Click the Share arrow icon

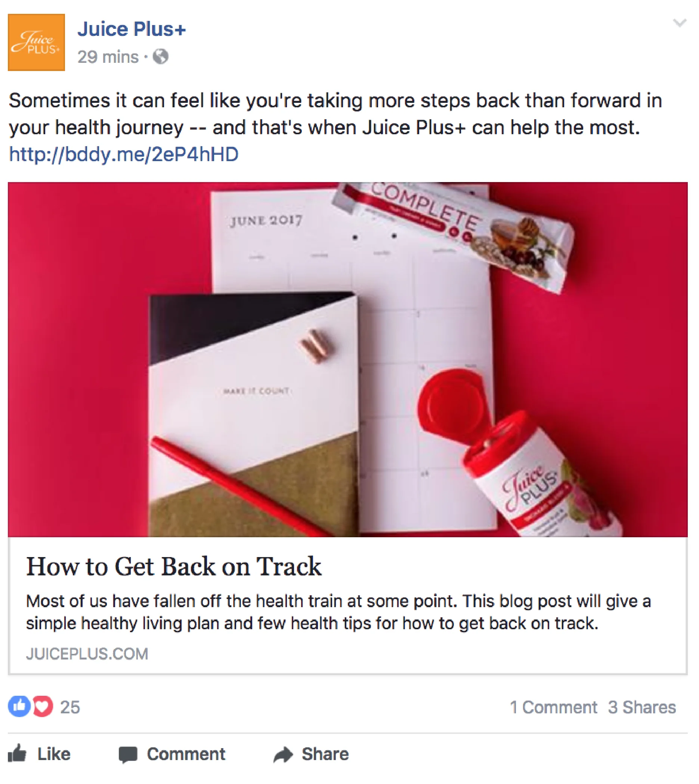(x=284, y=754)
